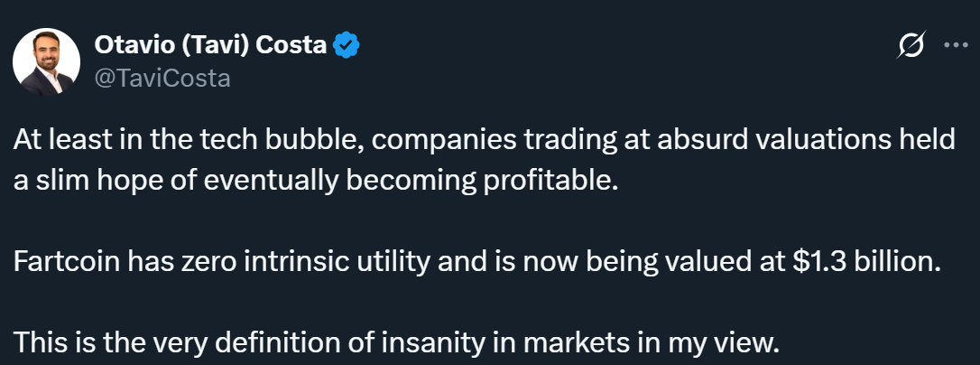Click the sentence beginning 'Fartcoin has zero'
980x365 pixels.
pos(476,262)
